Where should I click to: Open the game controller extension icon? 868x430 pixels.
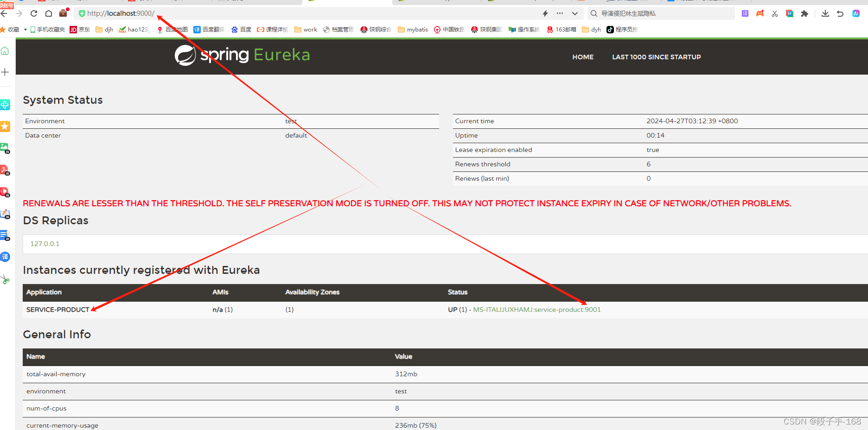point(760,13)
